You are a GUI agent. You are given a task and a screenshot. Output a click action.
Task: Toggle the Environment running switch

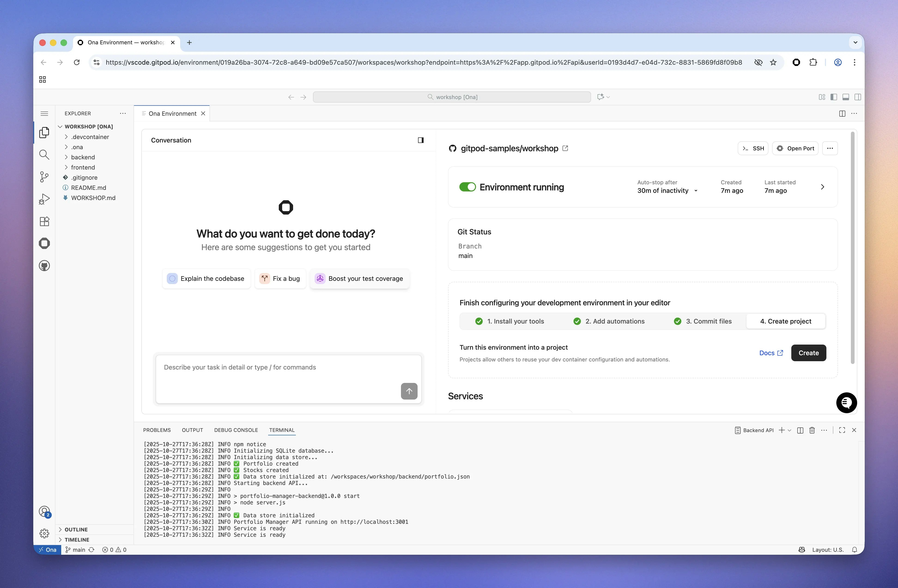coord(467,187)
